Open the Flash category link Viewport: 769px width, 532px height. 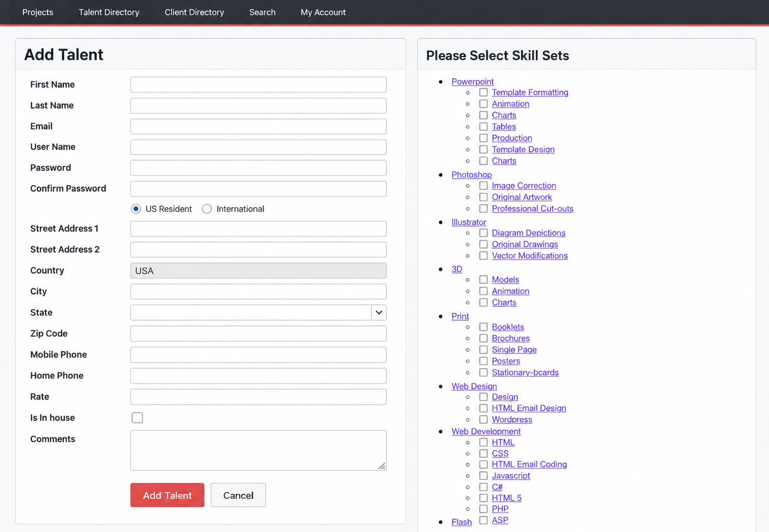pos(462,522)
